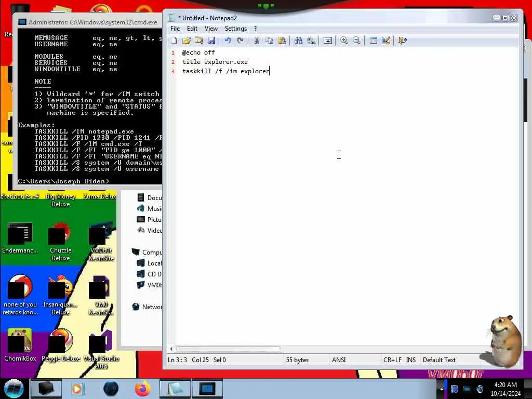Toggle word wrap icon in the toolbar

[x=328, y=41]
